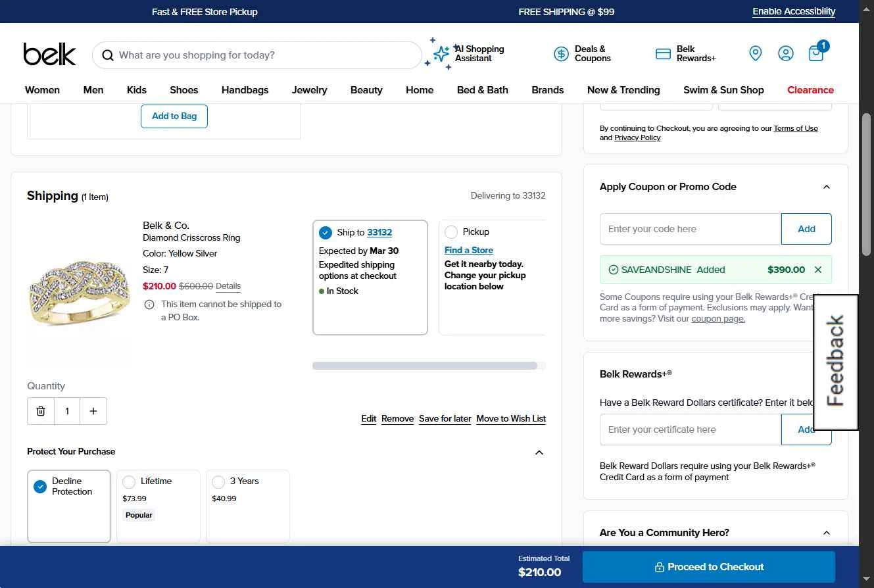
Task: Click the Diamond Crisscross Ring thumbnail
Action: [x=79, y=295]
